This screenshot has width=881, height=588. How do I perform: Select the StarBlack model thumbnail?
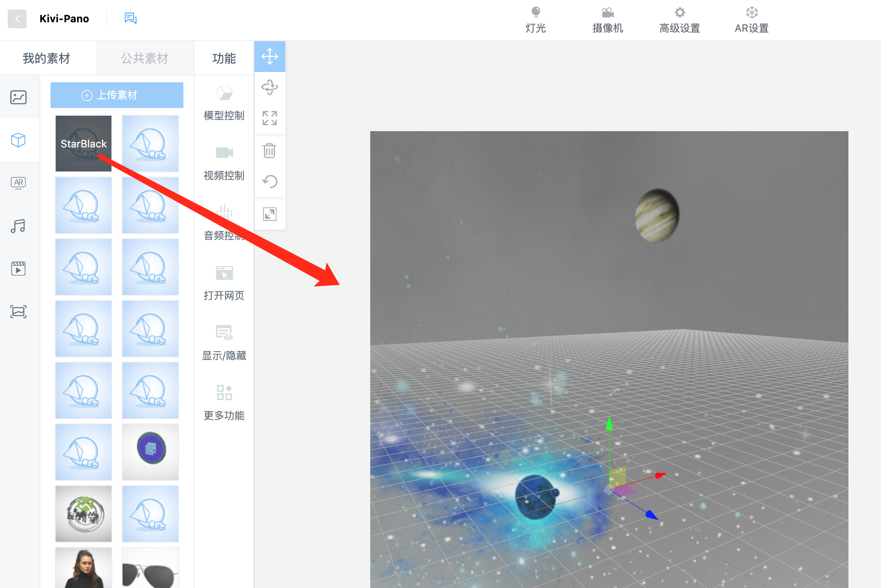pyautogui.click(x=84, y=144)
